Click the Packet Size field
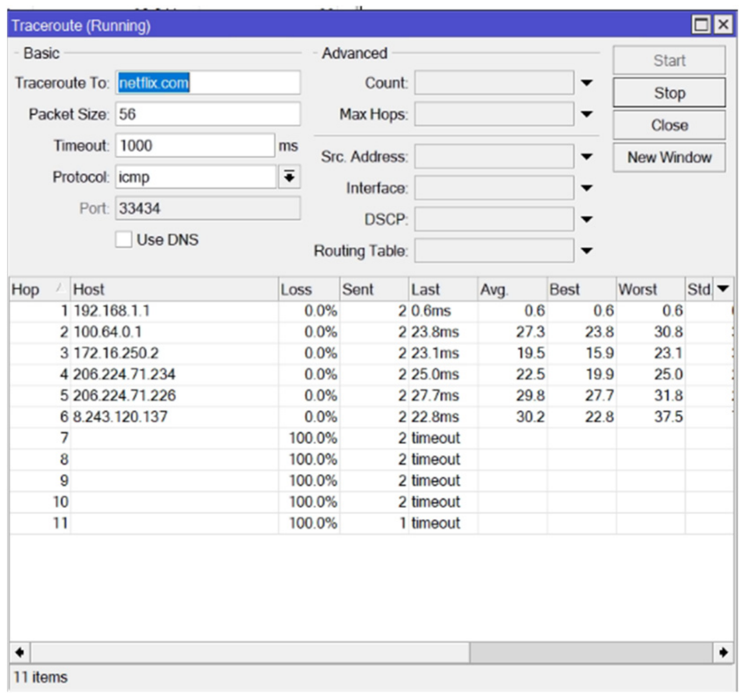The height and width of the screenshot is (700, 747). (x=208, y=114)
